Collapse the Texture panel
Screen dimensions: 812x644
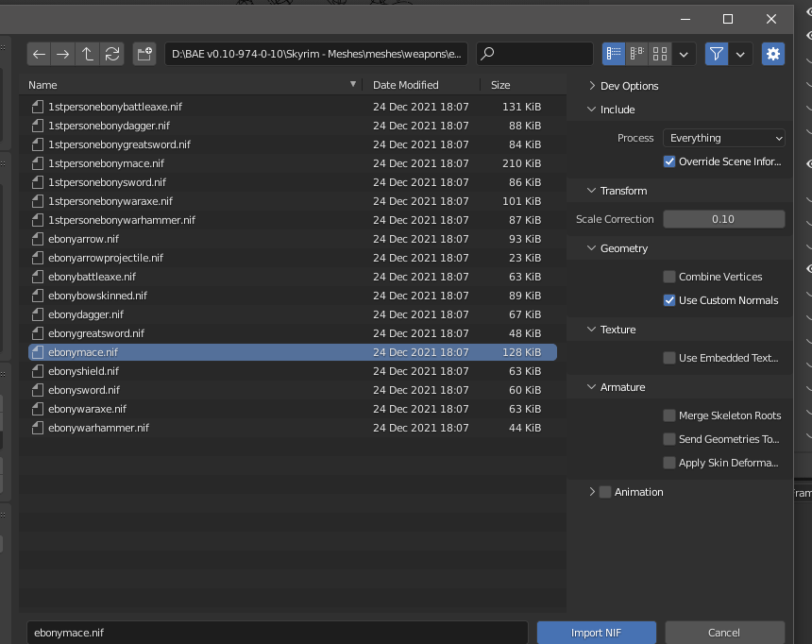(x=591, y=330)
